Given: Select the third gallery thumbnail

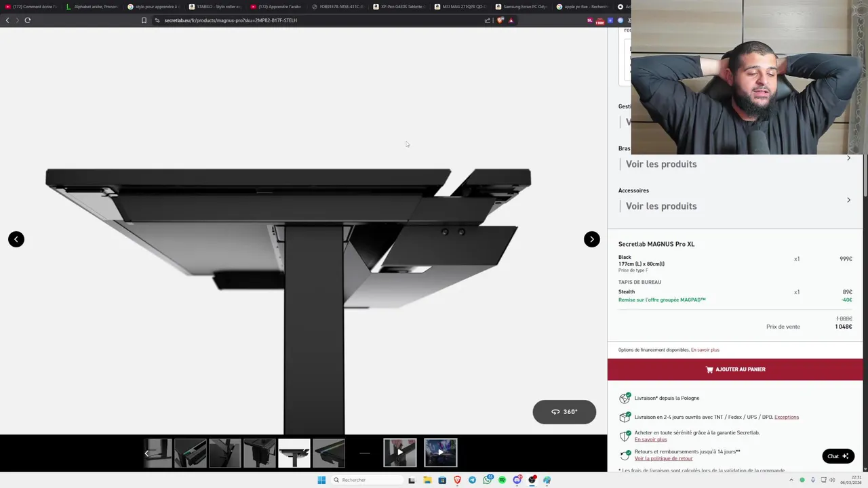Looking at the screenshot, I should pos(224,453).
